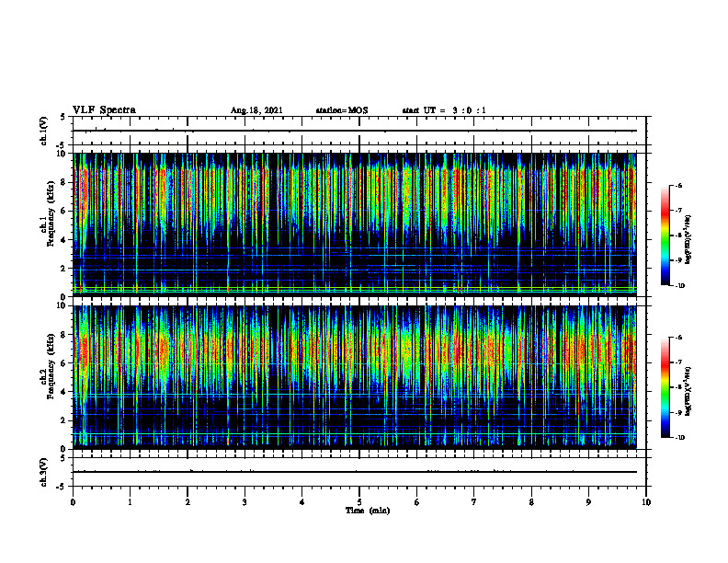The width and height of the screenshot is (728, 563).
Task: Click the "4" minute tick on the time axis
Action: pos(301,502)
